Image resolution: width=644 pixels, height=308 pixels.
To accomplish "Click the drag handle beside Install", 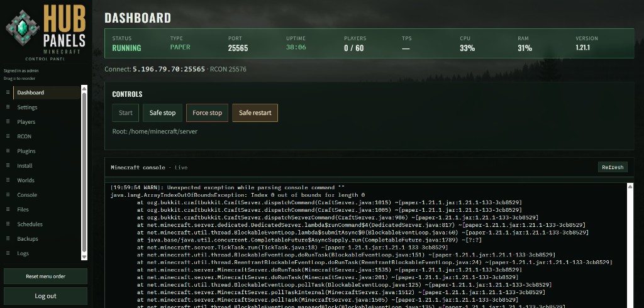I will click(8, 165).
